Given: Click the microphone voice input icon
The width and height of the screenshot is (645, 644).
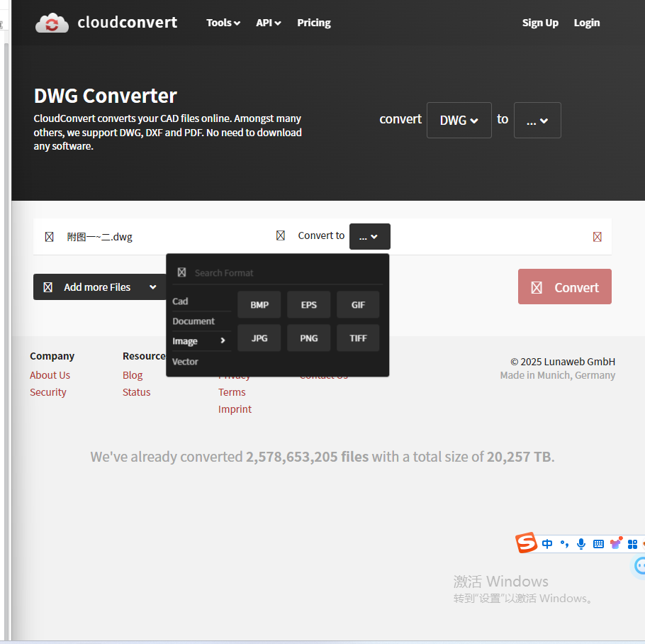Looking at the screenshot, I should 581,544.
